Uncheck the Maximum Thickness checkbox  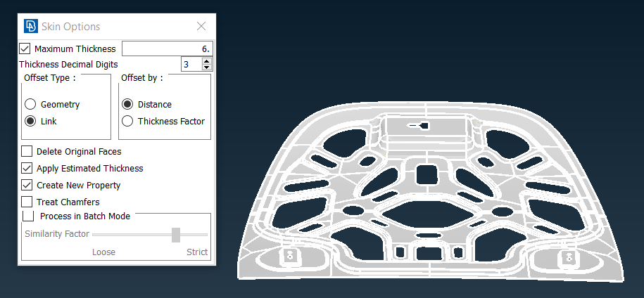[25, 48]
